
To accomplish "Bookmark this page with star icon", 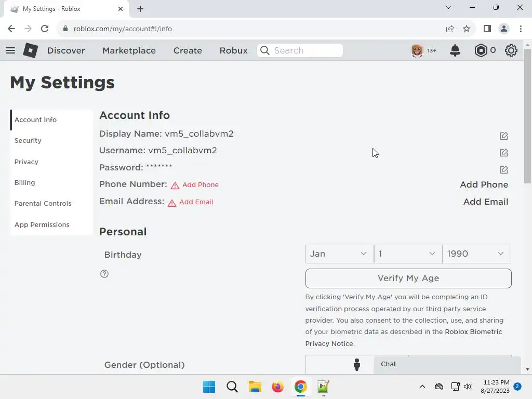I will pyautogui.click(x=467, y=29).
